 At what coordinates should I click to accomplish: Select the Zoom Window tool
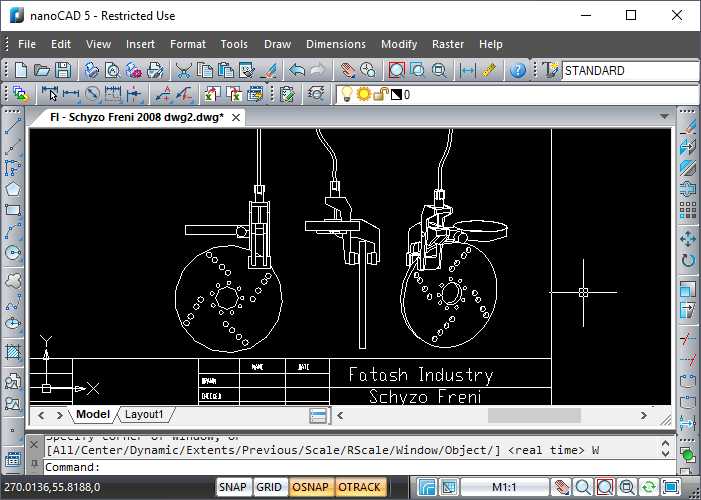396,71
